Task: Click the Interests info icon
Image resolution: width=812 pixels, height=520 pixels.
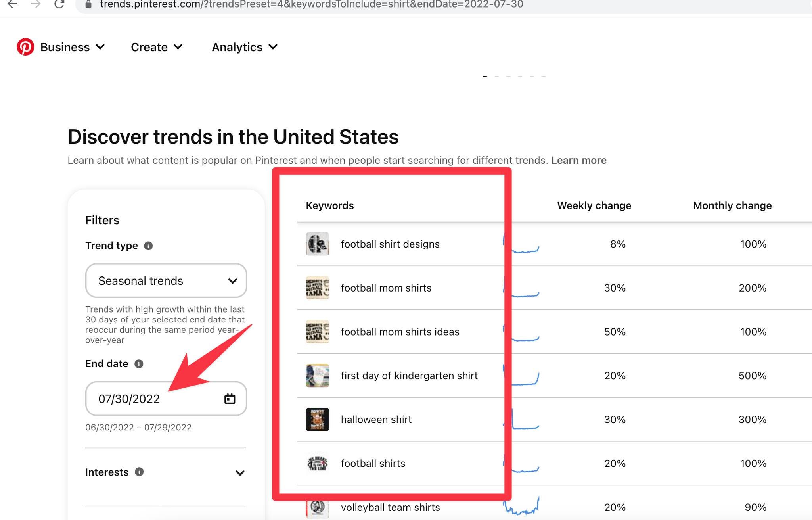Action: click(x=139, y=472)
